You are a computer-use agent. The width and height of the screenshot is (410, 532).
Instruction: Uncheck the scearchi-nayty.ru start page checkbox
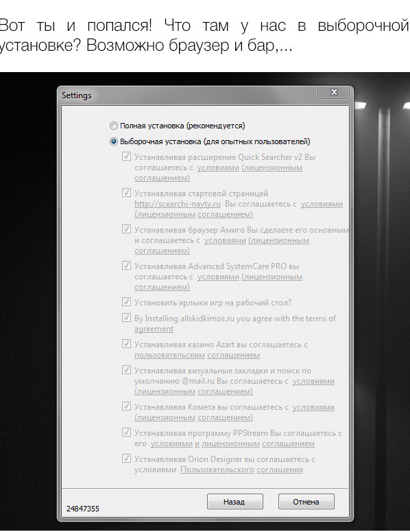click(x=126, y=193)
